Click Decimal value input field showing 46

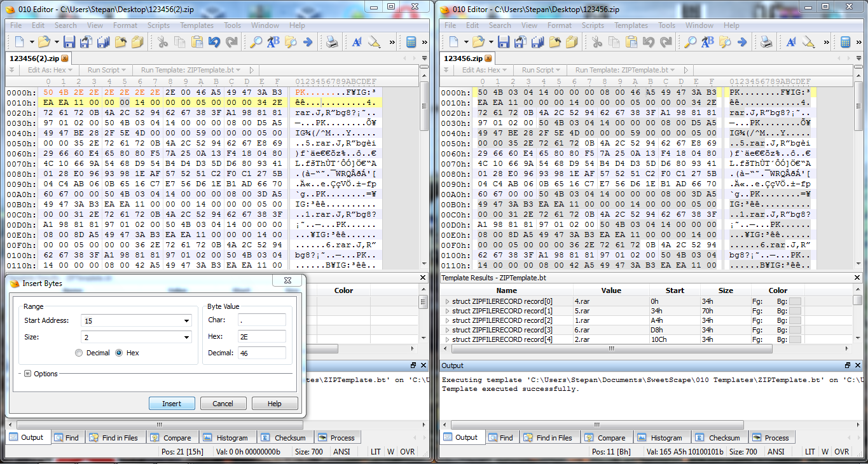coord(262,353)
